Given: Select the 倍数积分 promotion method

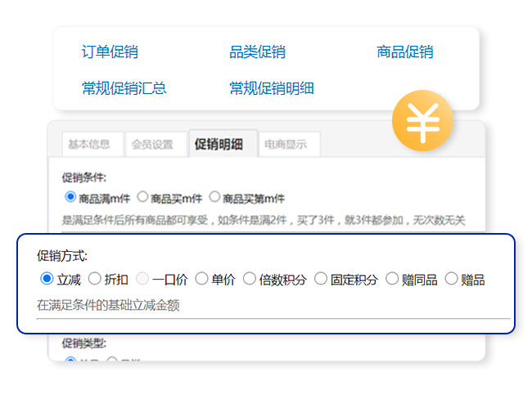Looking at the screenshot, I should tap(250, 279).
